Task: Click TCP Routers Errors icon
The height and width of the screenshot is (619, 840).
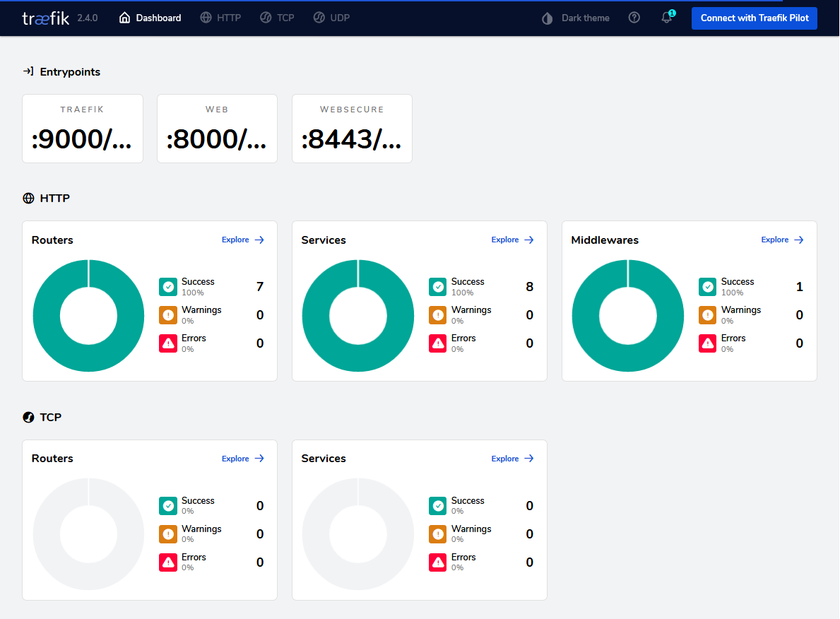Action: (x=168, y=562)
